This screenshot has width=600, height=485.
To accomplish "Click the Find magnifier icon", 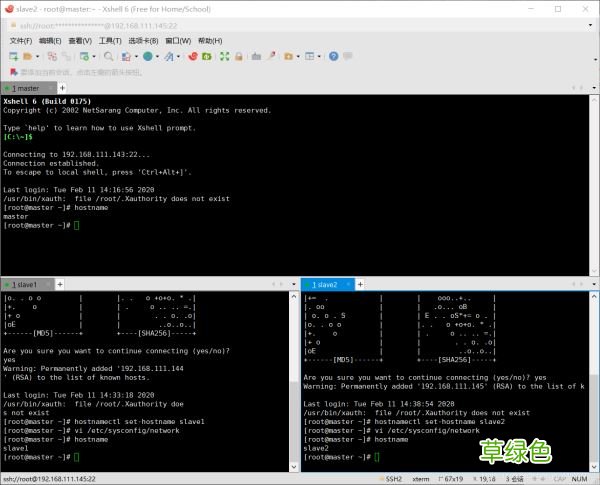I will 109,57.
